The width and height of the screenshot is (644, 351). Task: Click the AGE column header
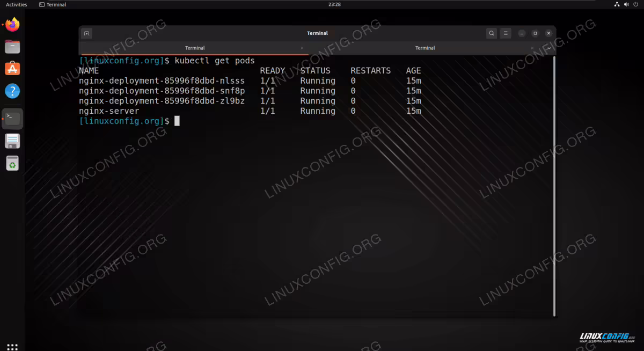click(x=414, y=71)
